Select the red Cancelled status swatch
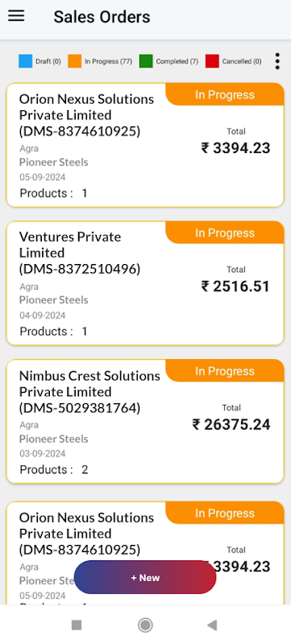Screen dimensions: 291x644 pos(212,61)
